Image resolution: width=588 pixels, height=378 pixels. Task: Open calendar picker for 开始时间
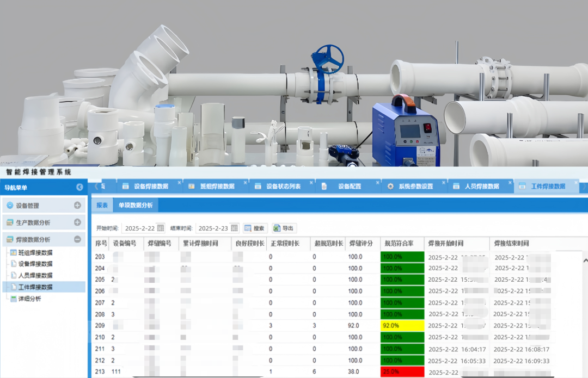pyautogui.click(x=160, y=228)
